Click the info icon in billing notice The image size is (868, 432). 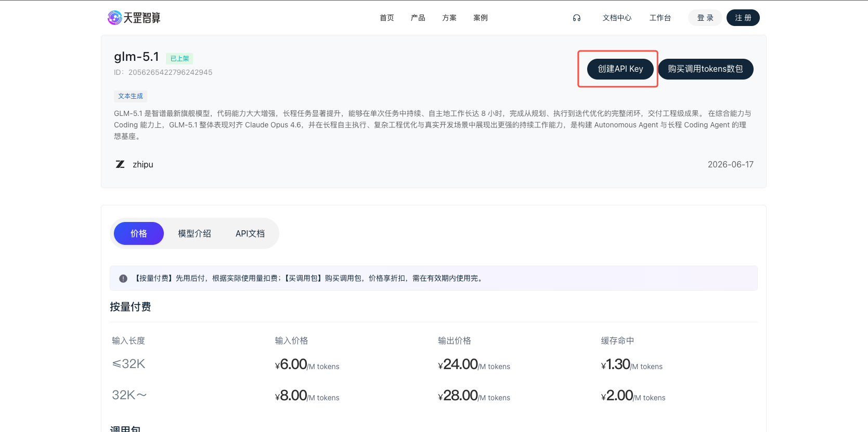click(123, 279)
